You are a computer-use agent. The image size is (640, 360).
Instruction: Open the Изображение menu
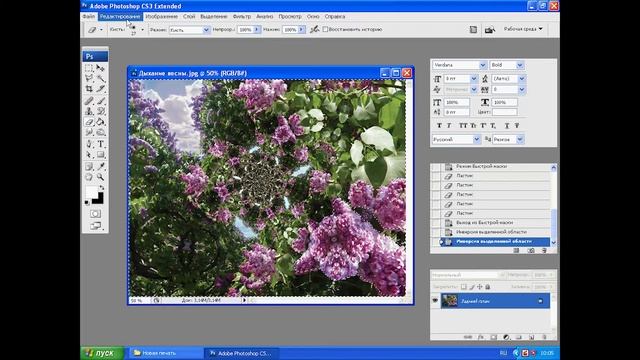click(x=161, y=16)
